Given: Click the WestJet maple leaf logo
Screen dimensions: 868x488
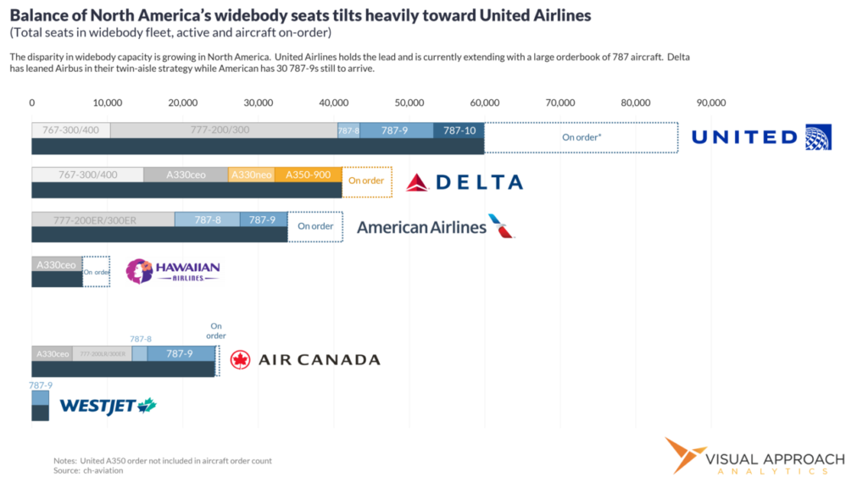Looking at the screenshot, I should coord(147,406).
